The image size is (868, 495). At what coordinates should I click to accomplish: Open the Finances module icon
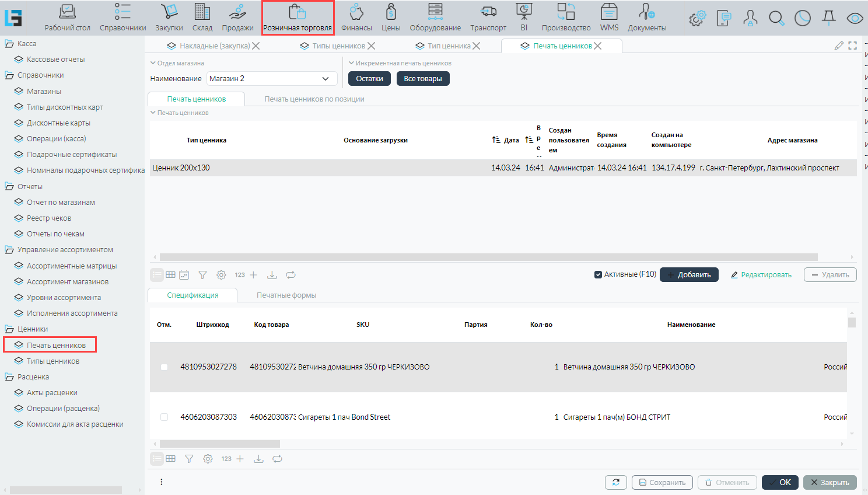356,18
